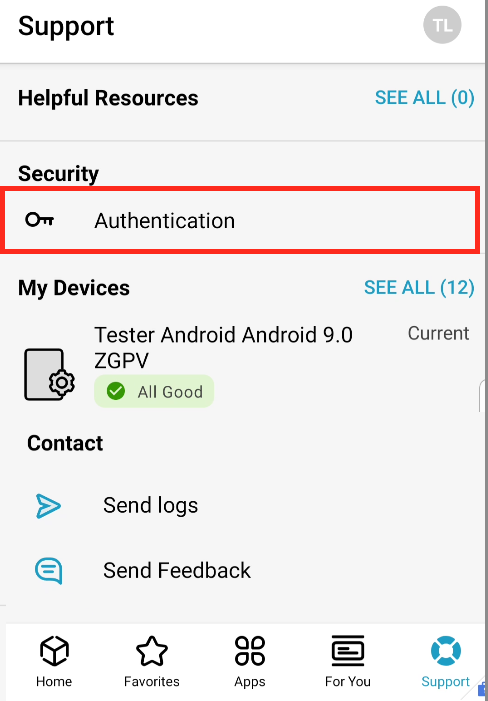Tap the device settings icon
Screen dimensions: 488x701
click(49, 374)
